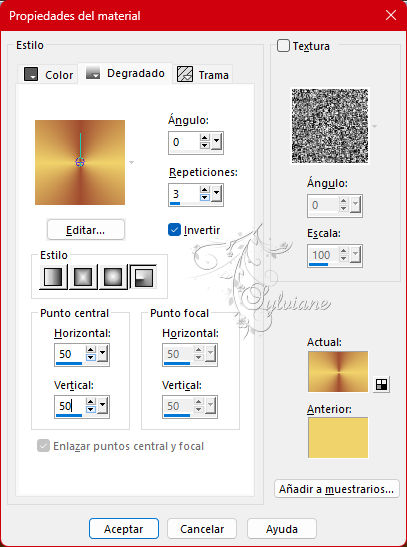Screen dimensions: 407x547
Task: Switch to the Trama tab
Action: tap(203, 75)
